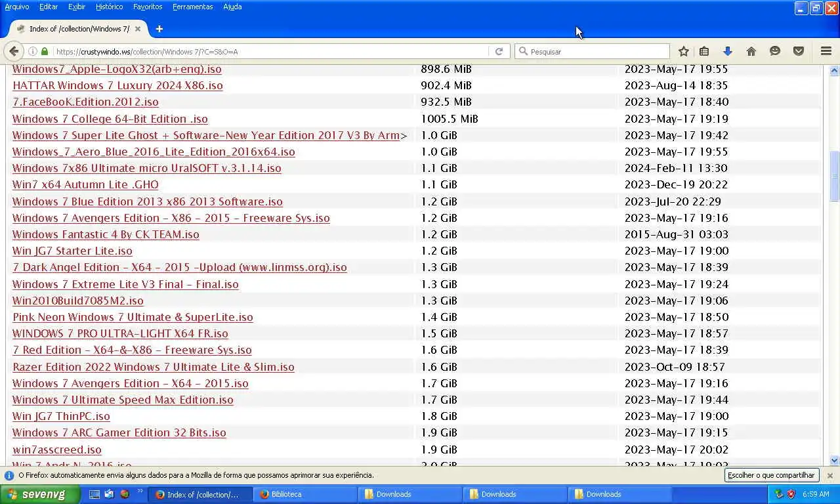Open the sevenvg Start button
The height and width of the screenshot is (504, 840).
coord(39,494)
